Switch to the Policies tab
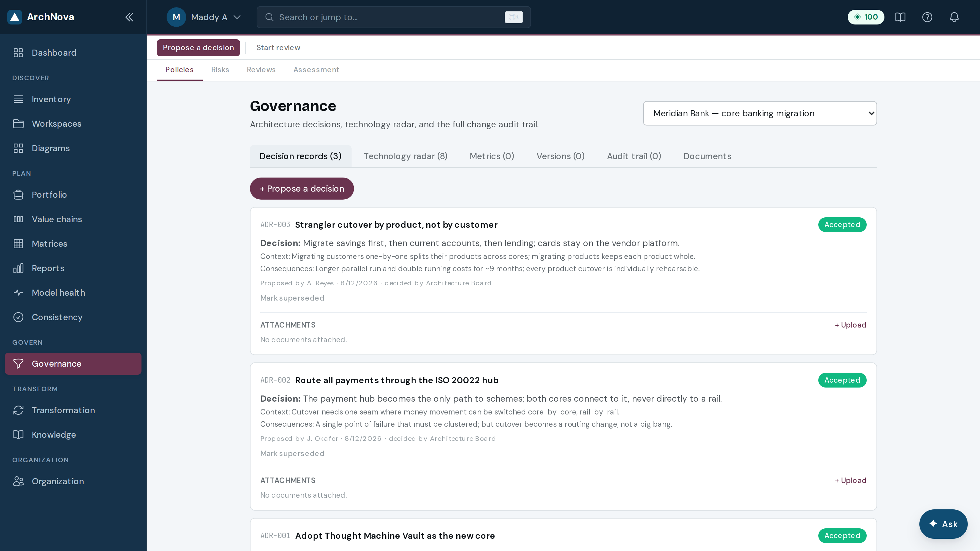This screenshot has height=551, width=980. 179,69
